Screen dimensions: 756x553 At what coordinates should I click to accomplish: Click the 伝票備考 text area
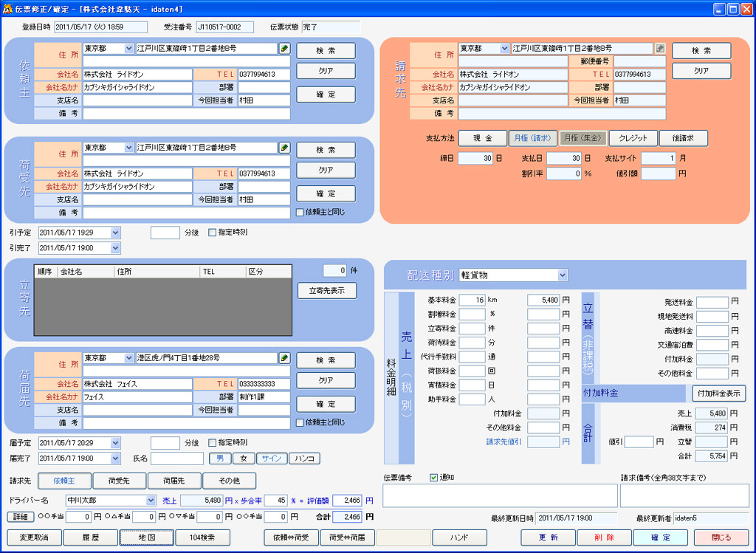(x=500, y=495)
